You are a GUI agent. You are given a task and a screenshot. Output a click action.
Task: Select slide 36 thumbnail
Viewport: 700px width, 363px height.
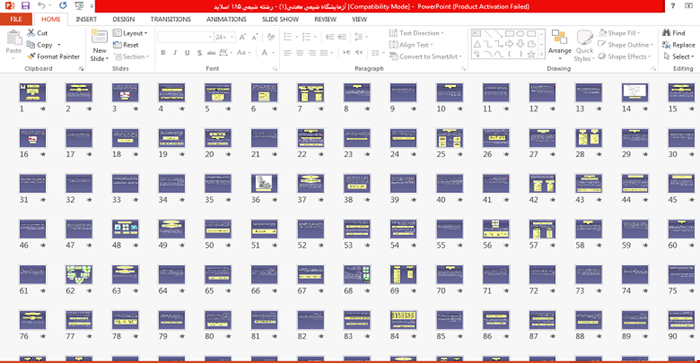264,184
